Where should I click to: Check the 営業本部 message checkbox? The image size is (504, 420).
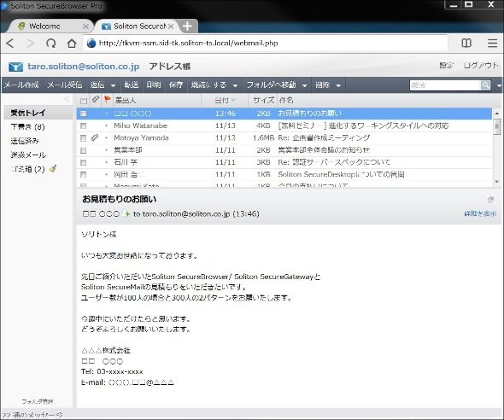click(x=83, y=150)
